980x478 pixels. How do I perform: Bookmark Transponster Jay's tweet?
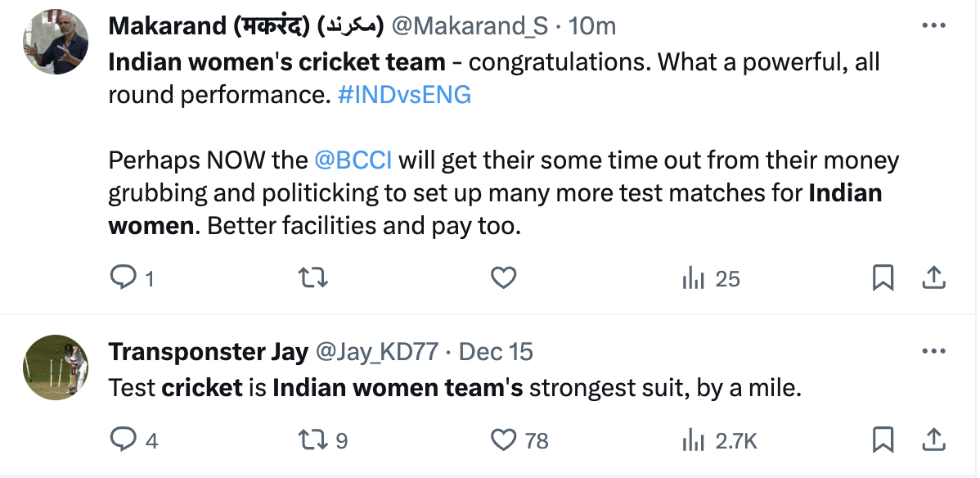point(883,440)
